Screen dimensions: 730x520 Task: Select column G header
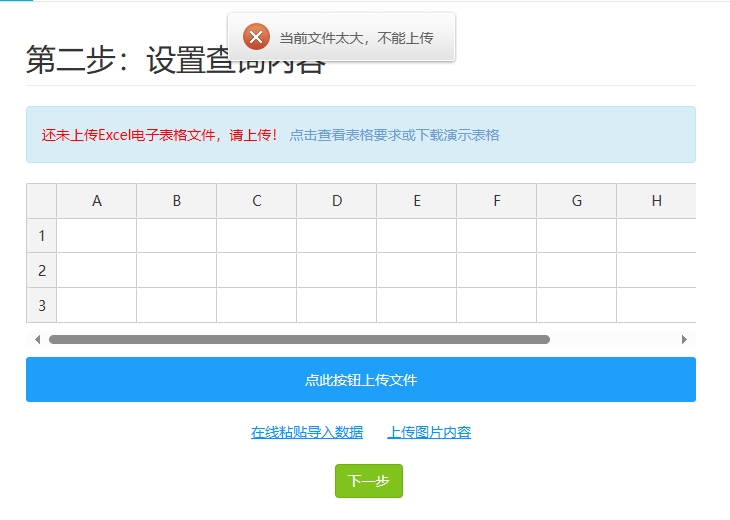pyautogui.click(x=577, y=201)
